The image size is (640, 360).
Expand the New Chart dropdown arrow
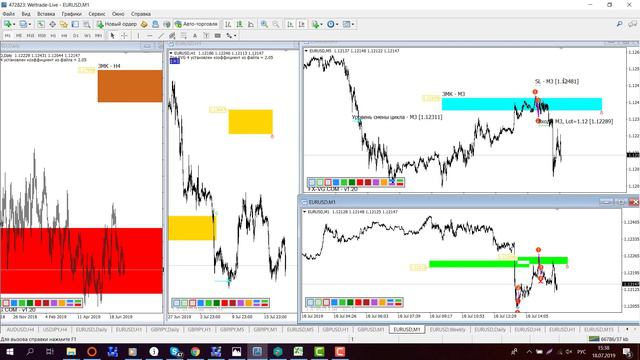(x=14, y=24)
